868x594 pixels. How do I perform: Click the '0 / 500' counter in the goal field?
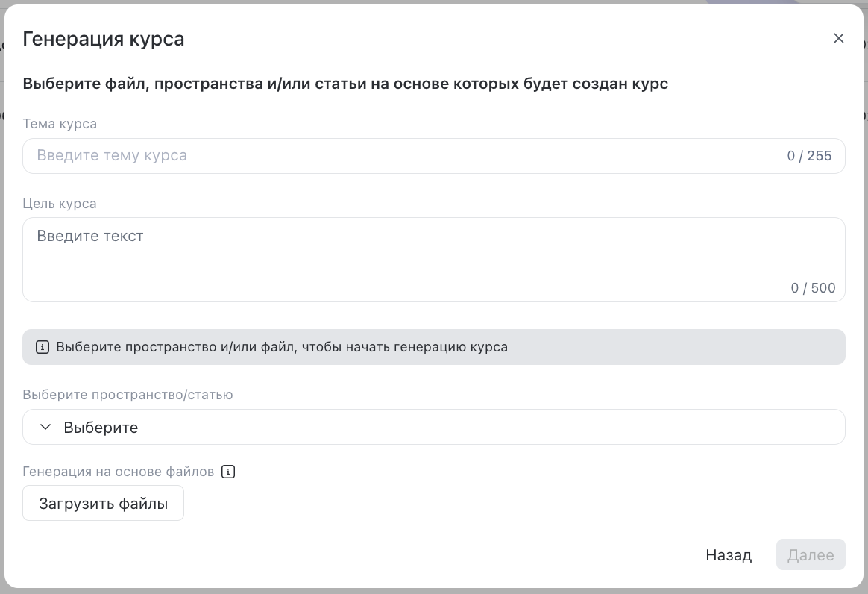click(814, 287)
